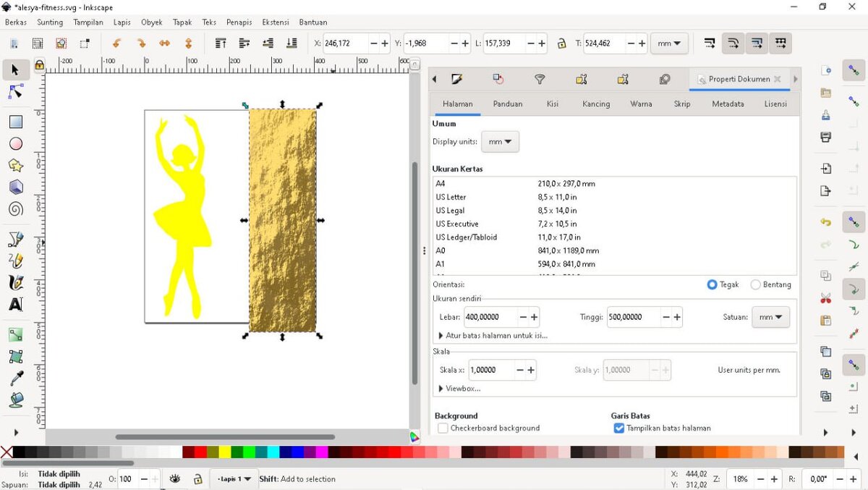
Task: Switch to the Panduan tab
Action: point(508,104)
